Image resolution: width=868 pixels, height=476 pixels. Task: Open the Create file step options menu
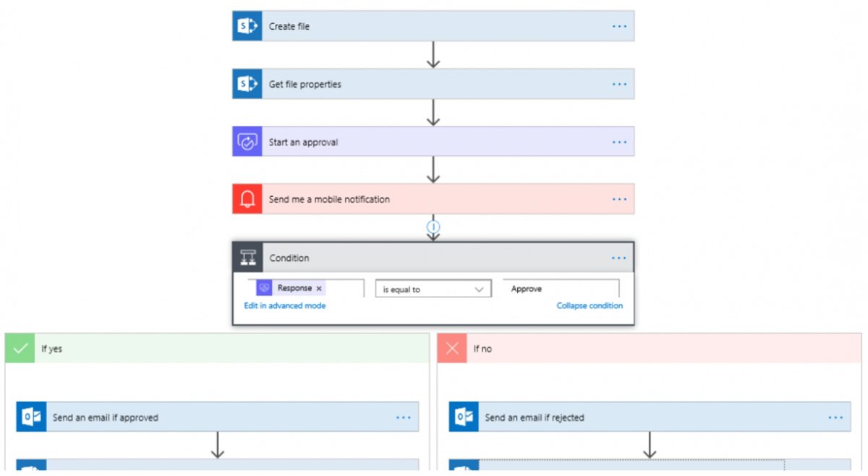(619, 26)
